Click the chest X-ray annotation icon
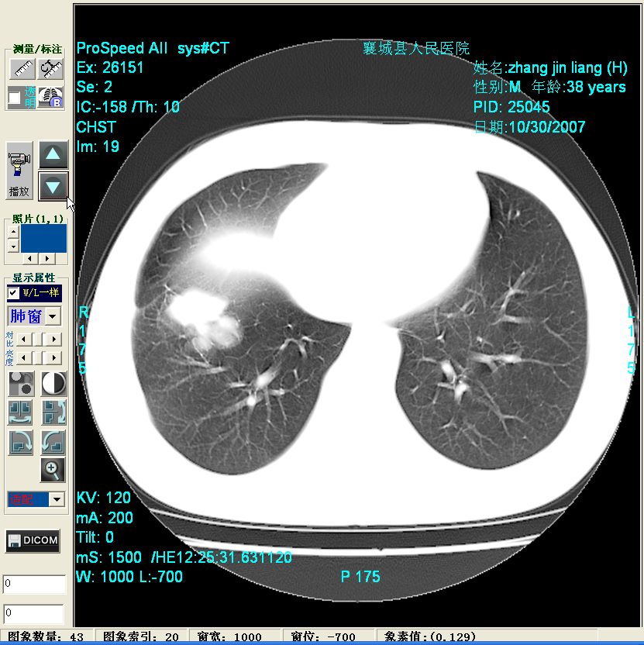The image size is (644, 645). click(51, 97)
